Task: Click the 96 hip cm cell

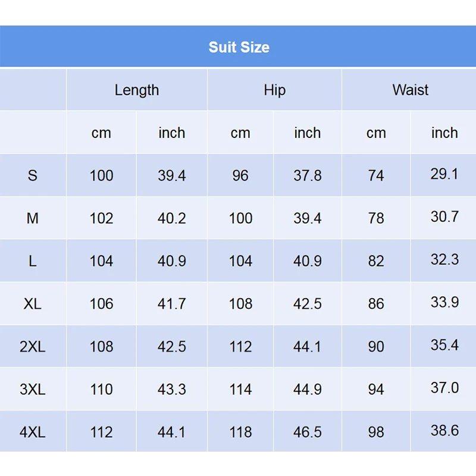Action: click(240, 175)
